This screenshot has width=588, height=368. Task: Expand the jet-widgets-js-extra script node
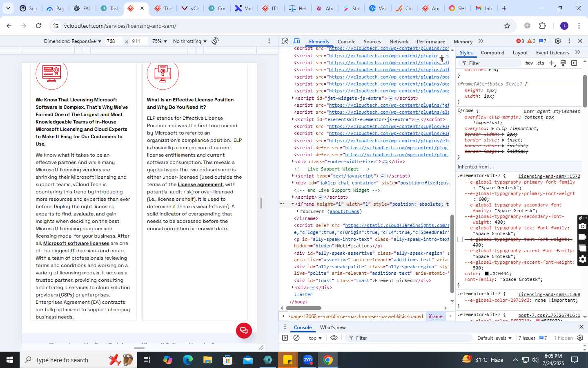click(x=292, y=98)
